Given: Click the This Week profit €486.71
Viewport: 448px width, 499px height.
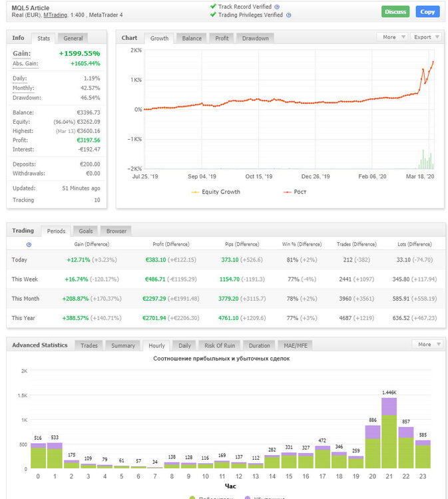Looking at the screenshot, I should [155, 279].
